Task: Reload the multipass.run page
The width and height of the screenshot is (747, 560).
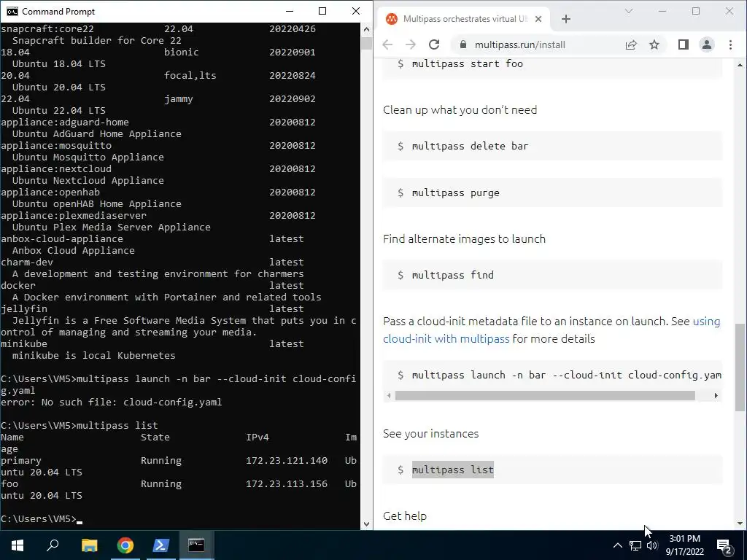Action: 433,44
